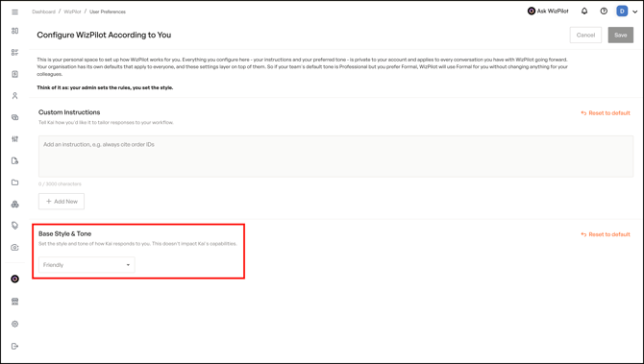Click the Custom Instructions heading
The width and height of the screenshot is (644, 364).
pyautogui.click(x=69, y=112)
